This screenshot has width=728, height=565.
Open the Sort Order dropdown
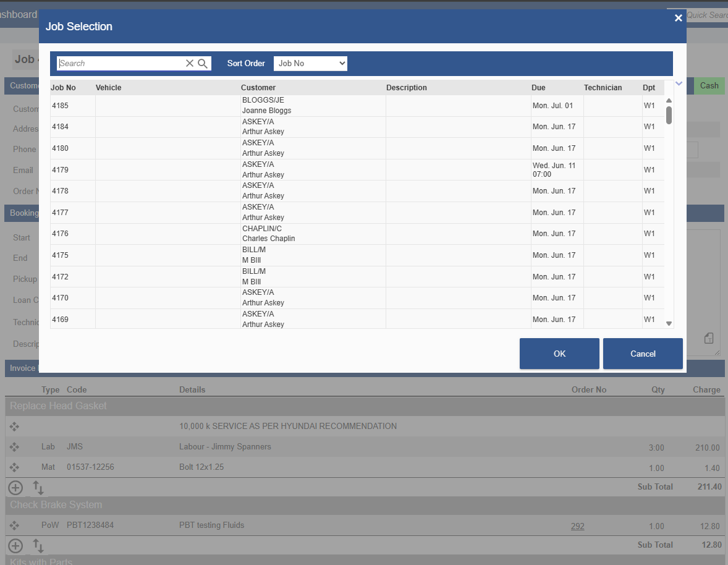tap(311, 64)
